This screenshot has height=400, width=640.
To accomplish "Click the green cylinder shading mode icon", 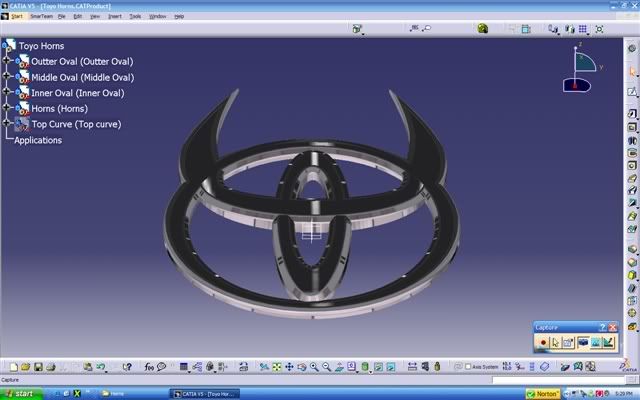I will 365,367.
